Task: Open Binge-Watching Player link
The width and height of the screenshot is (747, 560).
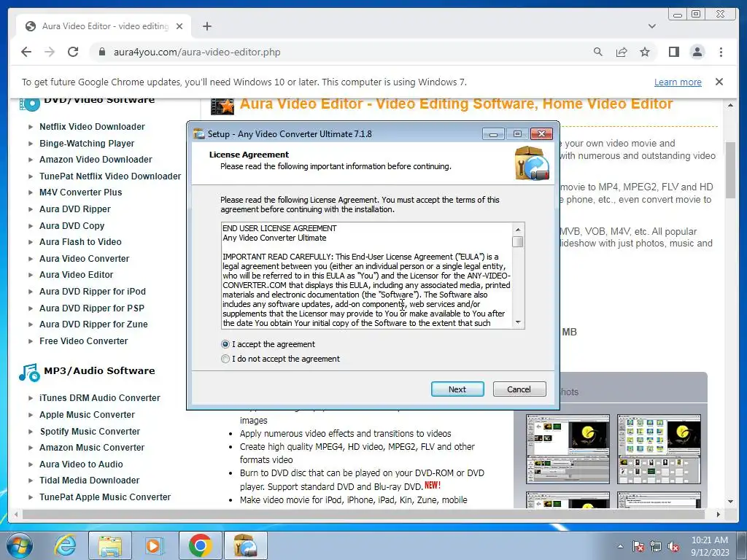Action: point(87,144)
